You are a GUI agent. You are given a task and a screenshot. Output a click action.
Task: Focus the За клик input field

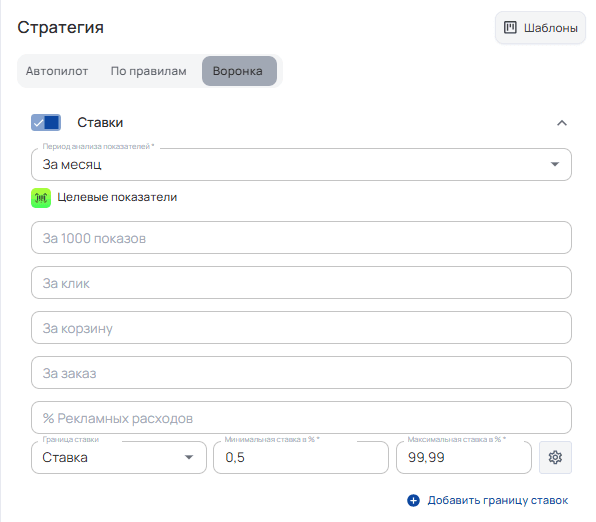[301, 282]
